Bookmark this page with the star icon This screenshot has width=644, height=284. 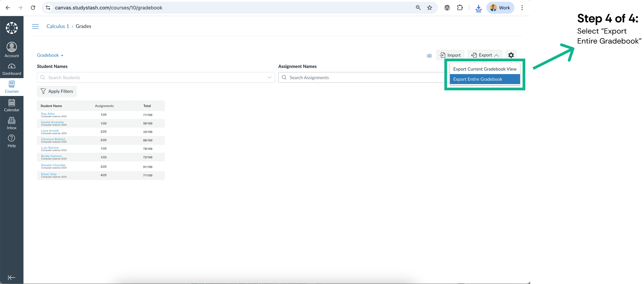click(x=430, y=8)
